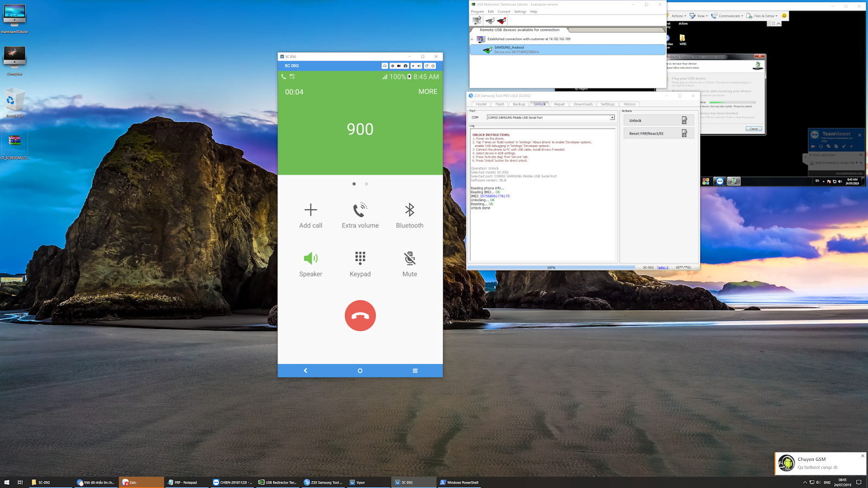Open Edit menu in USB Redirector

pos(491,11)
